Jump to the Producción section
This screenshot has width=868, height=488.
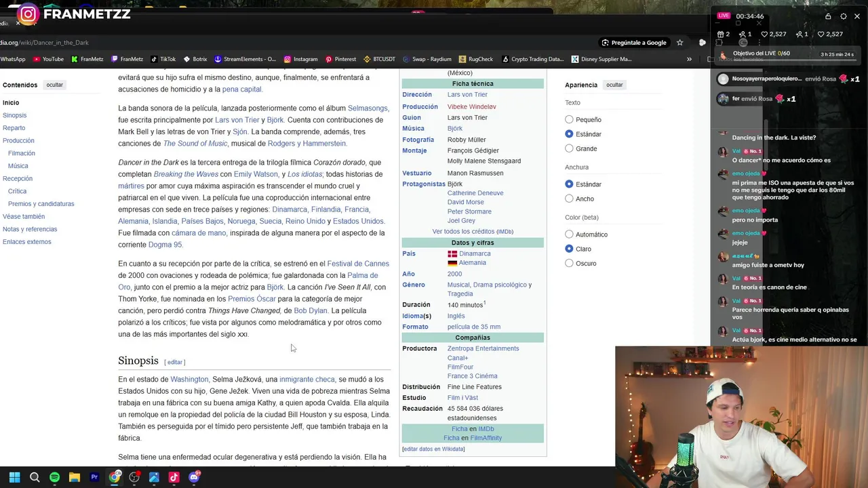18,140
